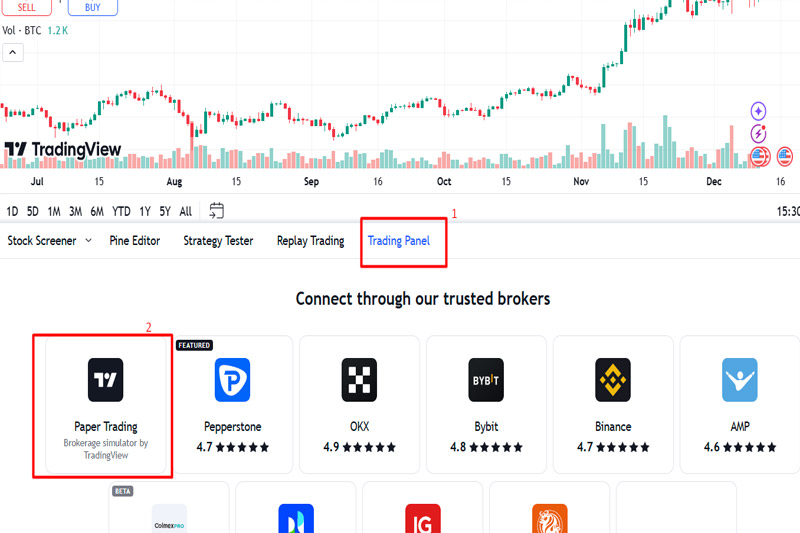Switch to the Pine Editor tab
Image resolution: width=800 pixels, height=533 pixels.
click(x=134, y=241)
